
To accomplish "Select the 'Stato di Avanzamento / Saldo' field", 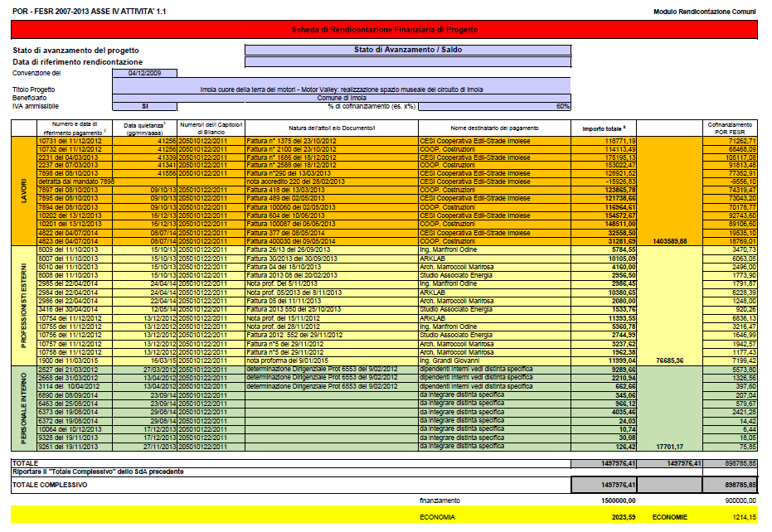I will (408, 50).
